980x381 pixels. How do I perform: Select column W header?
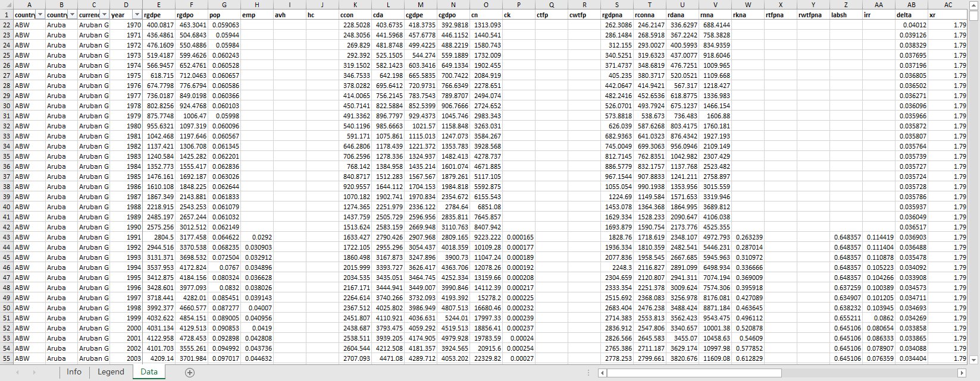(748, 5)
